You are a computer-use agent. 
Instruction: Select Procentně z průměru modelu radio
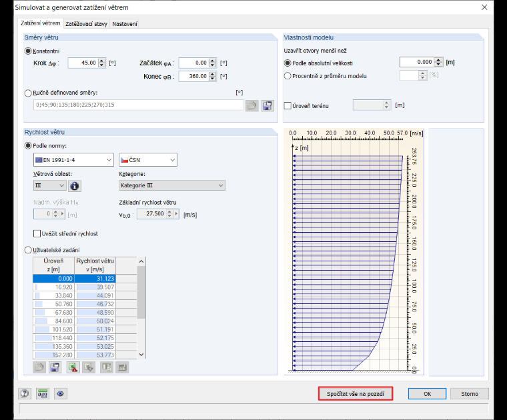[287, 76]
